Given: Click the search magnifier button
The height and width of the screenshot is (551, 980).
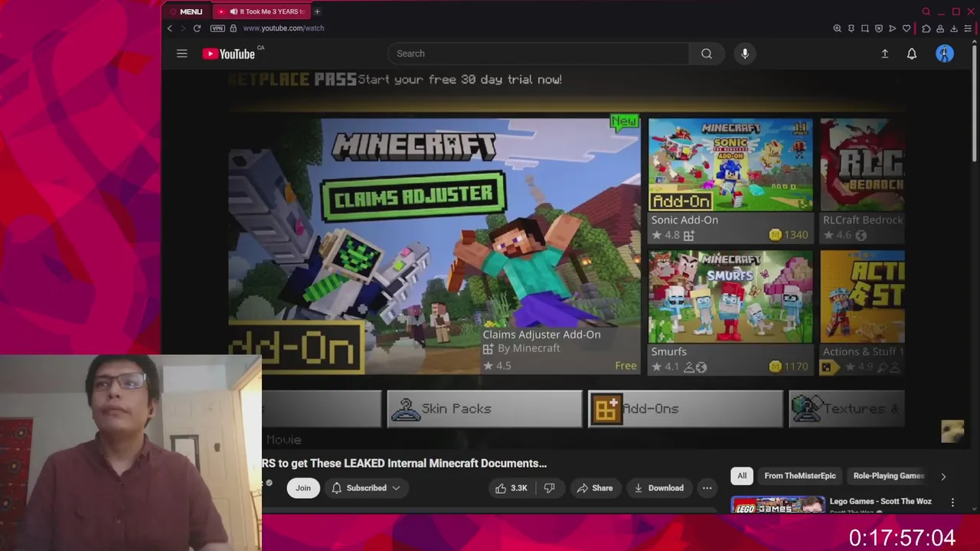Looking at the screenshot, I should point(707,54).
